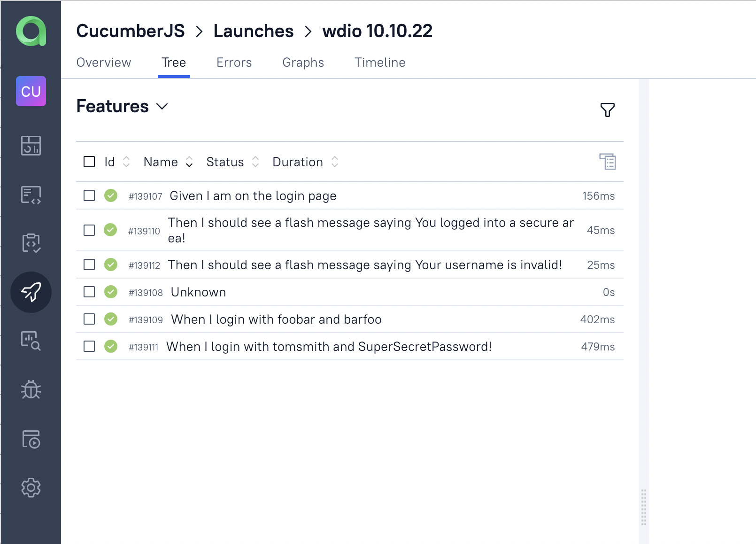
Task: Click the Duration sort chevrons
Action: (335, 162)
